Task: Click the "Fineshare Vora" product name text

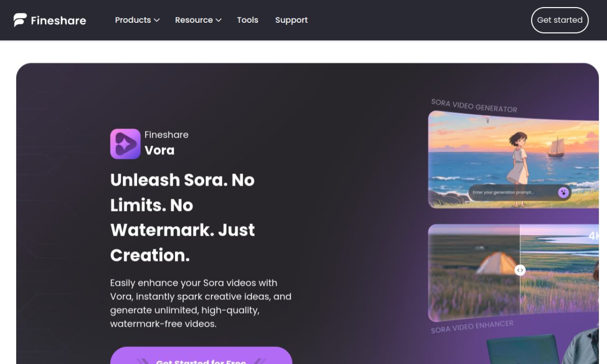Action: (166, 143)
